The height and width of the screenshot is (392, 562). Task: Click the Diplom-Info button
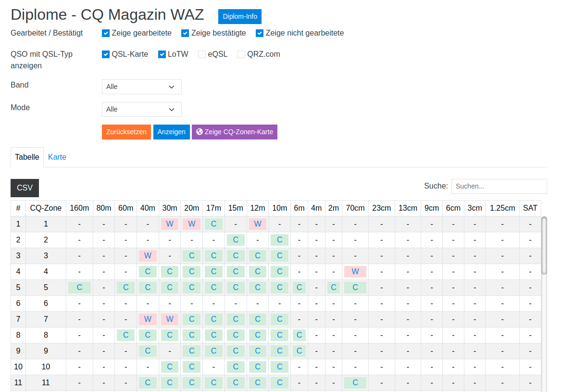[240, 16]
